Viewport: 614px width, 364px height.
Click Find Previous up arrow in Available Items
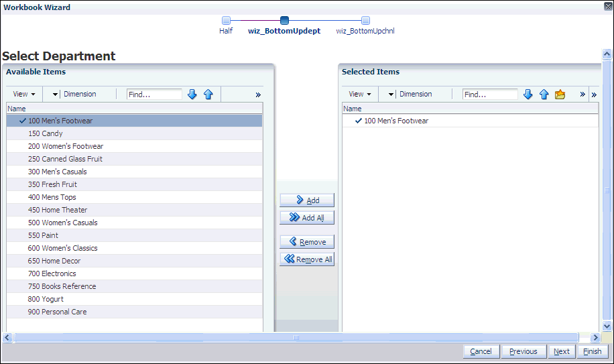click(x=208, y=95)
